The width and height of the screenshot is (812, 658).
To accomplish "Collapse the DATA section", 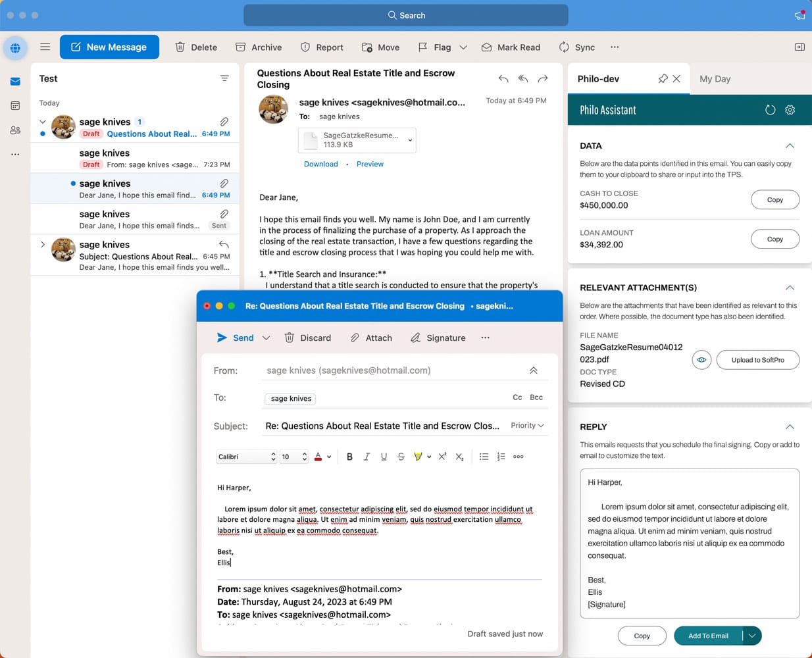I will pyautogui.click(x=790, y=146).
